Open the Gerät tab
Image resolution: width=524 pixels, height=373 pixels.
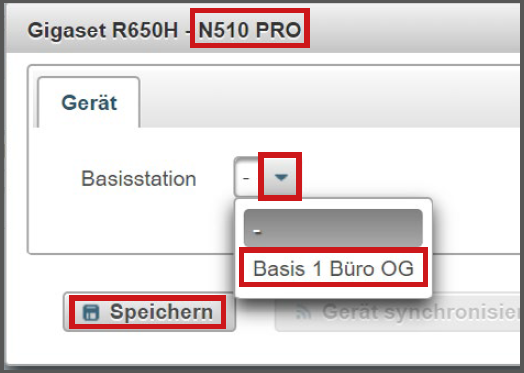click(89, 103)
